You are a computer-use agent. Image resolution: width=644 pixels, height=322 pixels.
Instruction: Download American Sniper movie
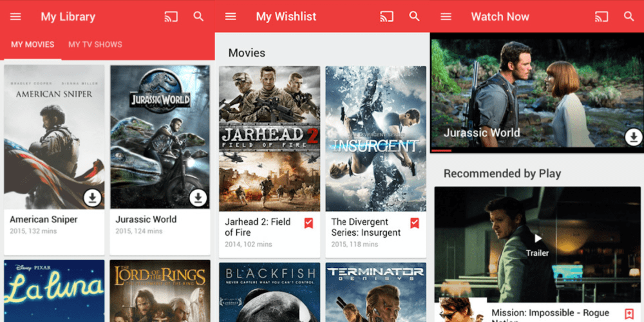(x=93, y=198)
